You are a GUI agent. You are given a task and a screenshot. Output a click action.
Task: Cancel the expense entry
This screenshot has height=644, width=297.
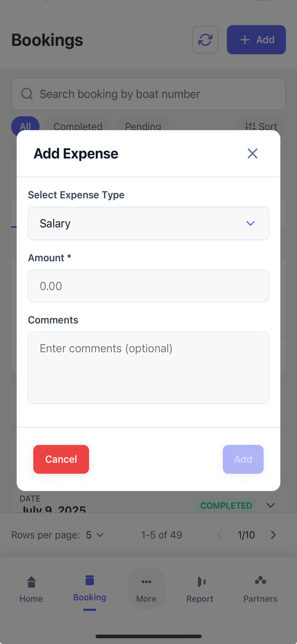tap(61, 459)
